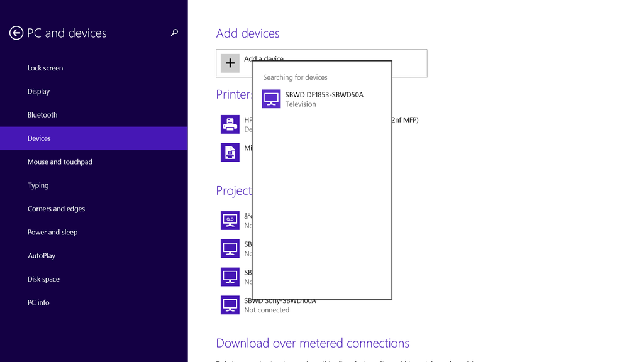Select the Devices category

(x=94, y=138)
